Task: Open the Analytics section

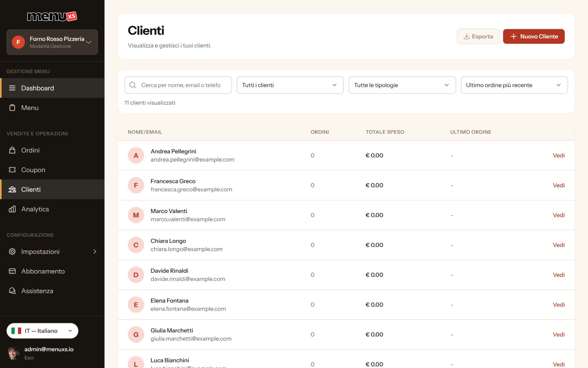Action: tap(52, 209)
